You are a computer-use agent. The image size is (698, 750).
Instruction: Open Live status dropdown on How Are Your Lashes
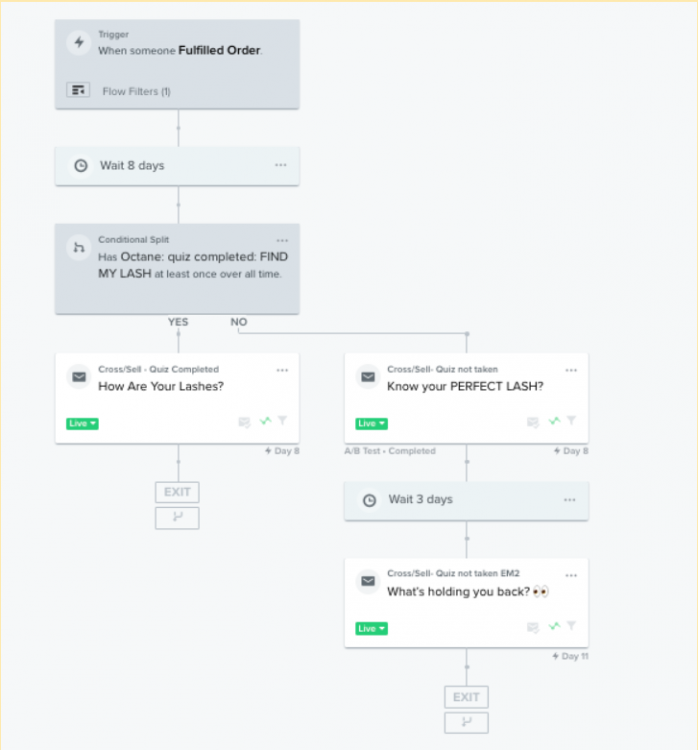coord(82,423)
